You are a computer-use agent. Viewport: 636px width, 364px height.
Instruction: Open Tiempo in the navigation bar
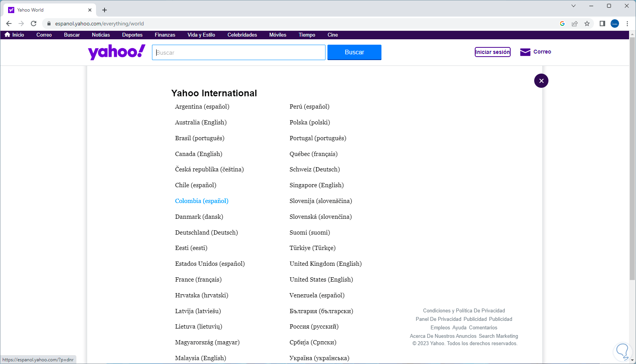[x=307, y=35]
